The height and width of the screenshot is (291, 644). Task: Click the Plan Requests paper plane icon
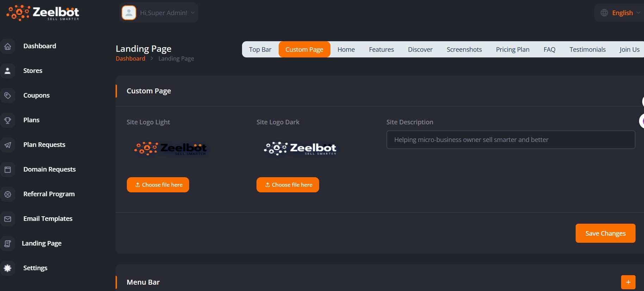tap(8, 145)
